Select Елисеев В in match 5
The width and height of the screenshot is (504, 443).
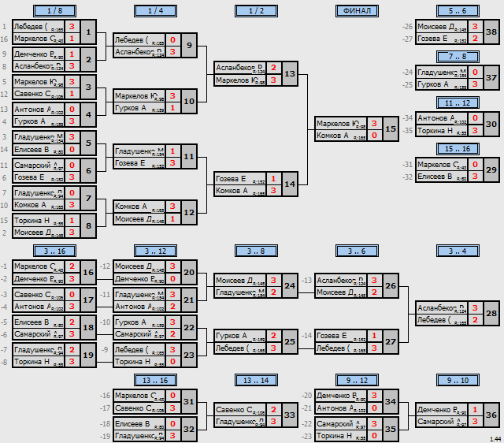39,150
